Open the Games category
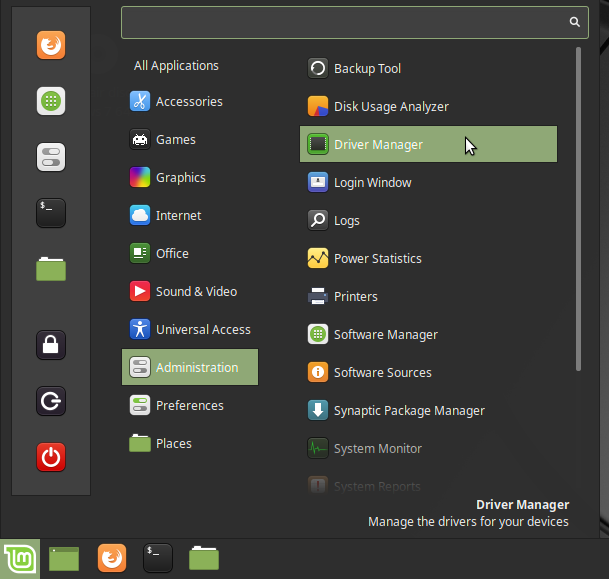Image resolution: width=609 pixels, height=579 pixels. [x=190, y=139]
